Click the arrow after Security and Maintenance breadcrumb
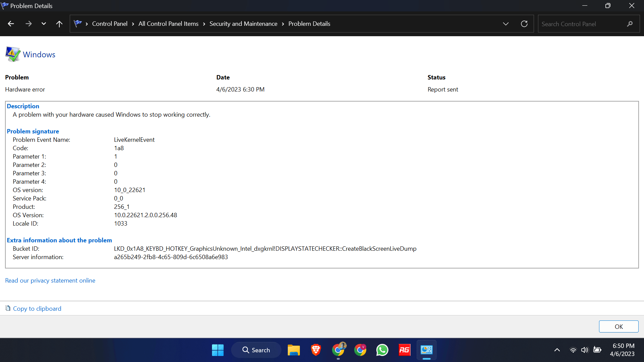 tap(283, 23)
